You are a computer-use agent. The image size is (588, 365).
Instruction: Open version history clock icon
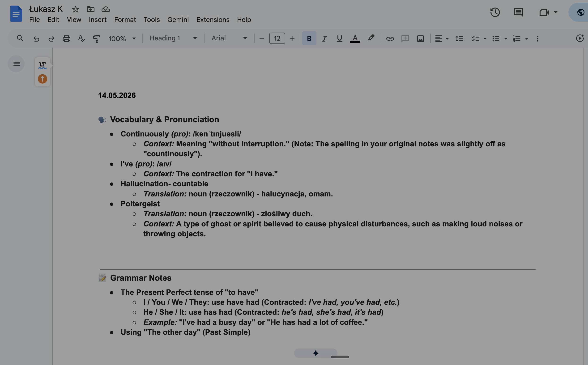pos(495,12)
